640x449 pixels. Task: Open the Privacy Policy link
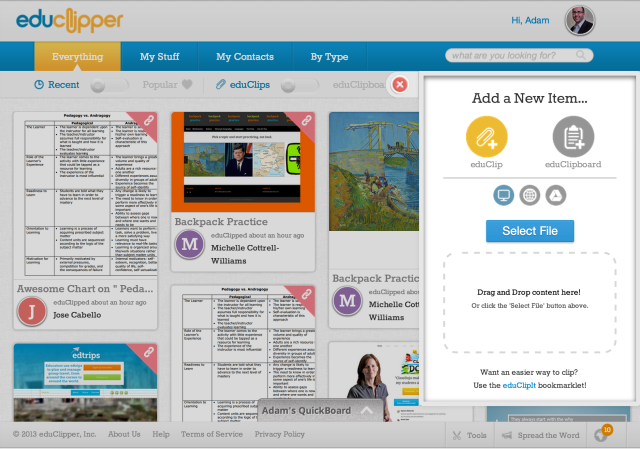280,434
